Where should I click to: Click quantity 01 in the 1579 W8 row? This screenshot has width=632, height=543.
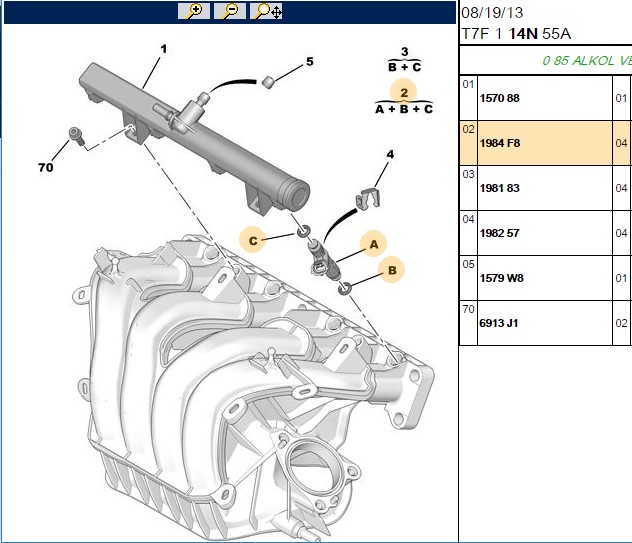click(x=622, y=278)
